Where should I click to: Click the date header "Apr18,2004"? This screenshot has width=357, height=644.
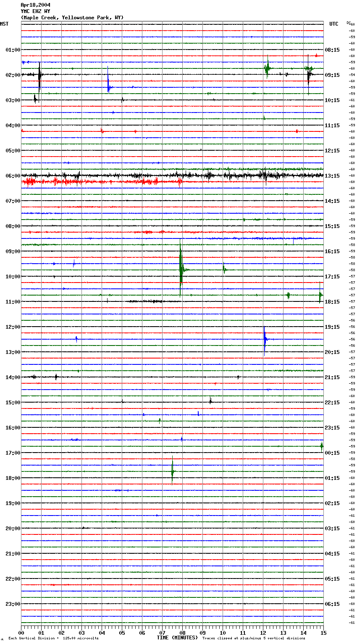[36, 5]
